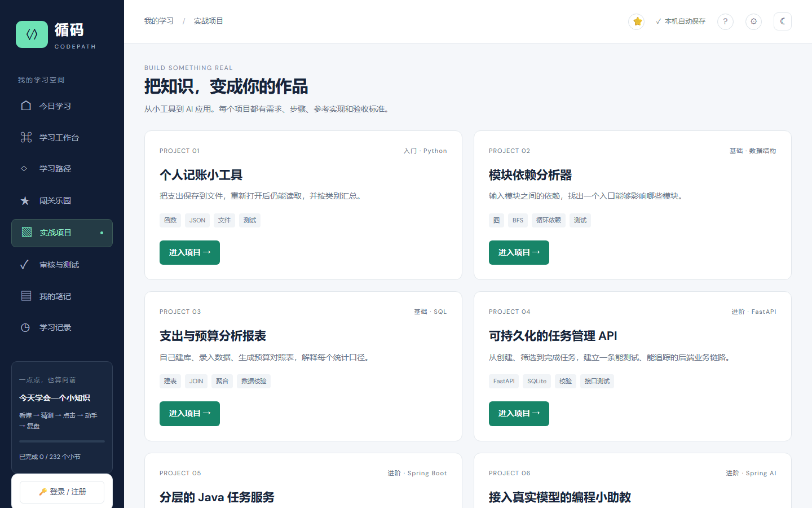The height and width of the screenshot is (508, 812).
Task: Open 今日学习 in sidebar
Action: [x=62, y=106]
